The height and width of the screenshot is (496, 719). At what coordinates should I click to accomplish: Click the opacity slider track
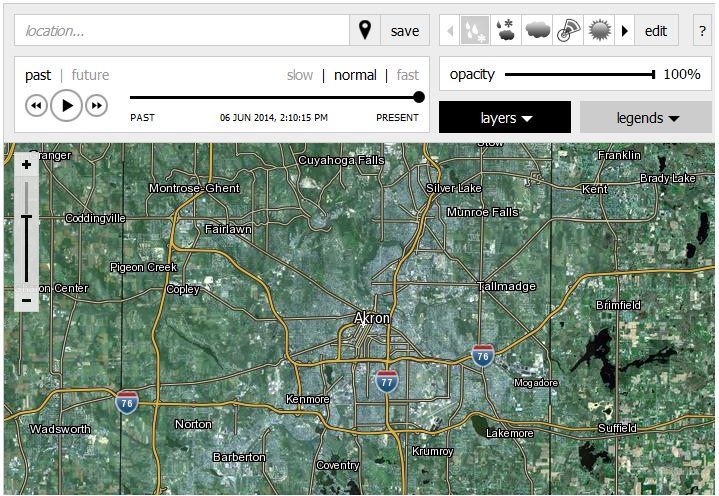[578, 74]
